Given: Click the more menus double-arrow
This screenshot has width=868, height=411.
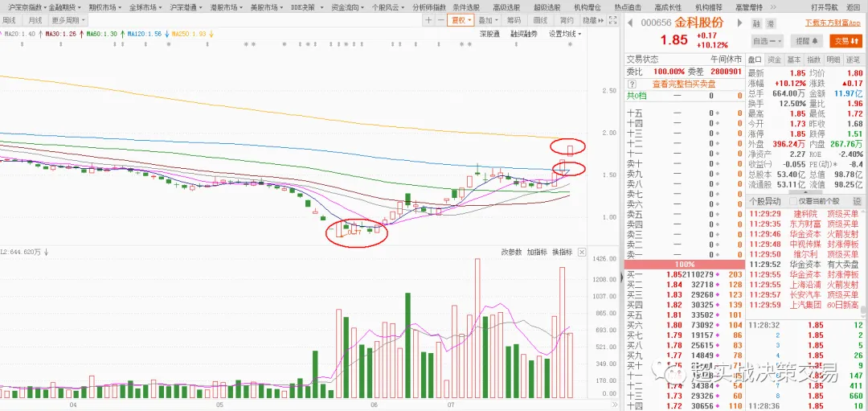Looking at the screenshot, I should (x=772, y=7).
